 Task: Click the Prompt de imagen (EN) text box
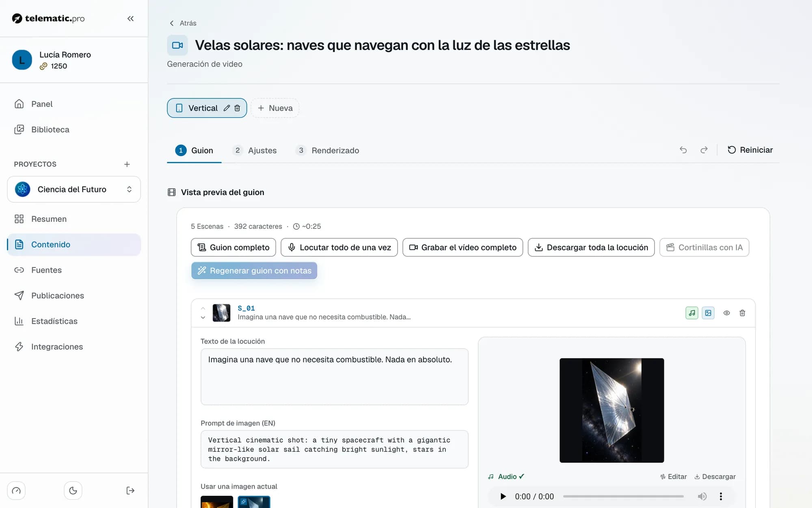point(335,449)
